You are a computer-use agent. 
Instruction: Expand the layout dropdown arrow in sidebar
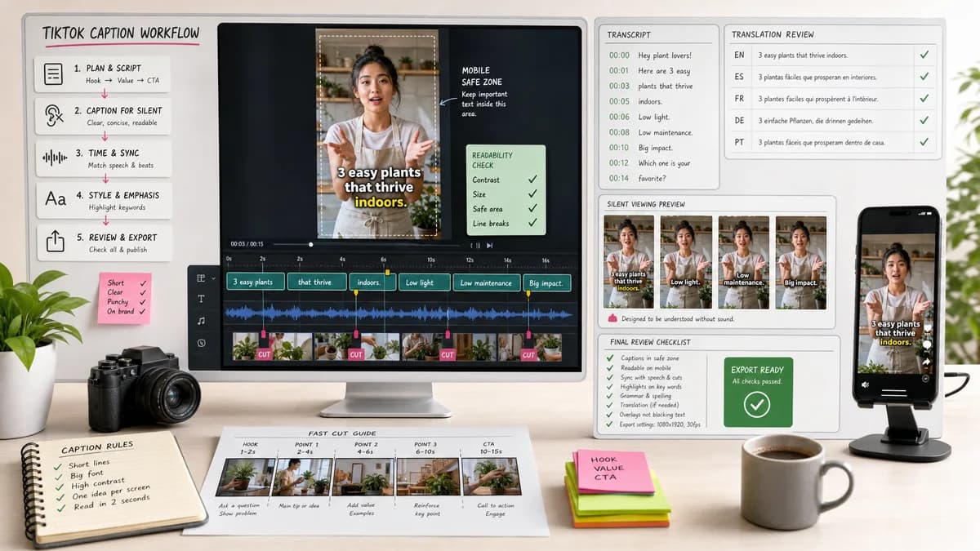[213, 278]
